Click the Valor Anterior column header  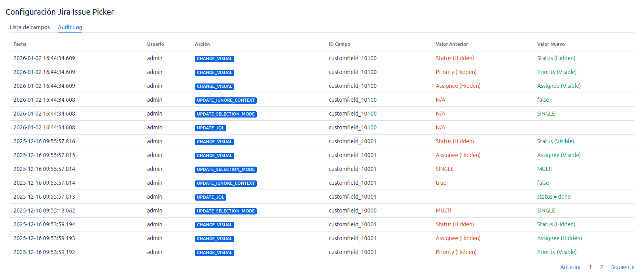tap(452, 44)
